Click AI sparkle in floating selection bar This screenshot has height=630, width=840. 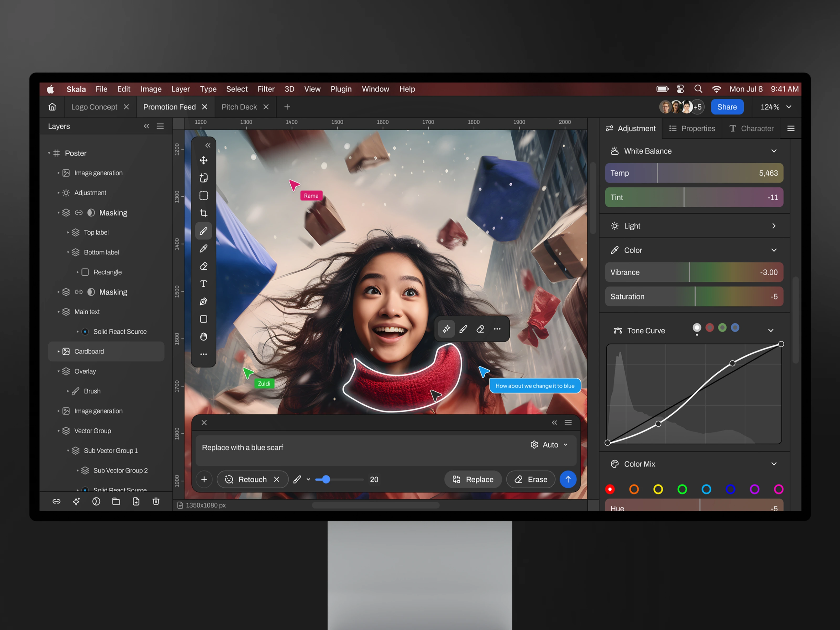446,329
